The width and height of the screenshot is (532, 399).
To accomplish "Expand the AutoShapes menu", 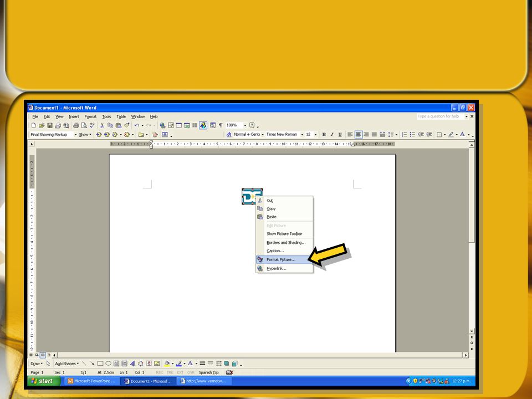I will point(67,364).
